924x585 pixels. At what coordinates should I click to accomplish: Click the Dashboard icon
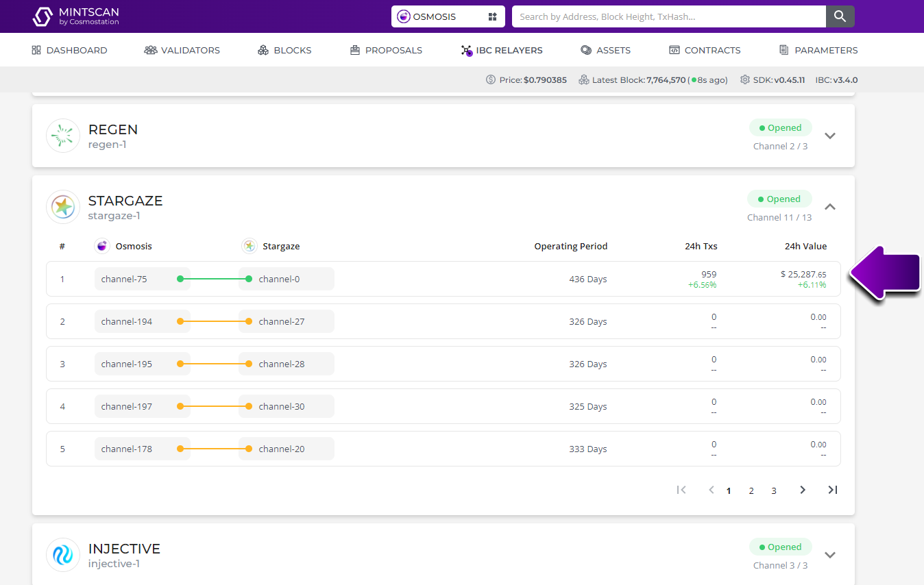point(36,50)
